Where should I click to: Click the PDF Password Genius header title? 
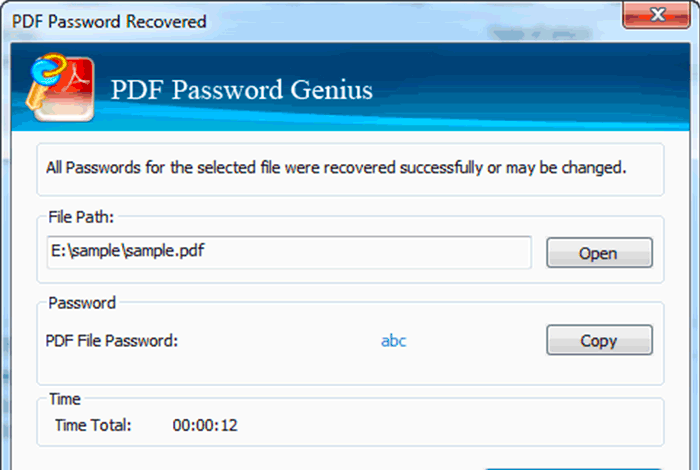pyautogui.click(x=242, y=90)
